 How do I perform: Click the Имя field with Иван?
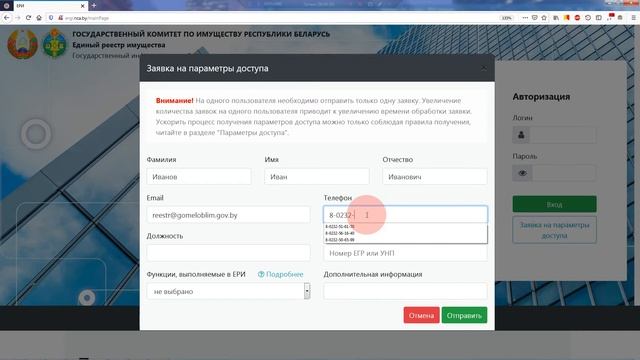(317, 177)
